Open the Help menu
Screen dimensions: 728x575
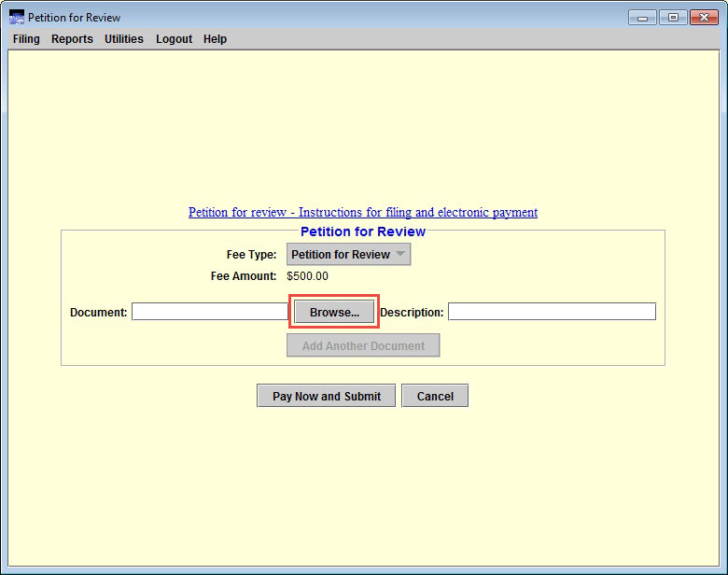coord(215,39)
